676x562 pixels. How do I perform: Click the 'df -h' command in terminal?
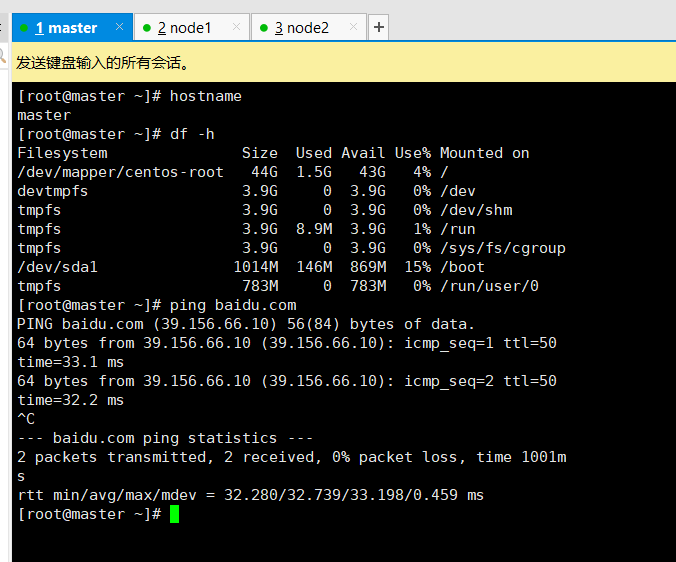[192, 134]
